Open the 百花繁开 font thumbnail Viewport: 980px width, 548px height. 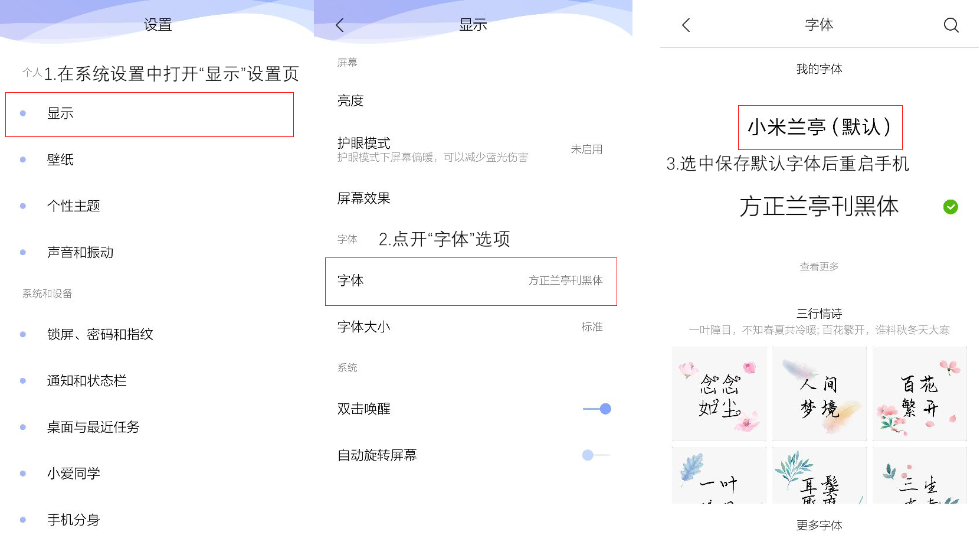coord(920,394)
